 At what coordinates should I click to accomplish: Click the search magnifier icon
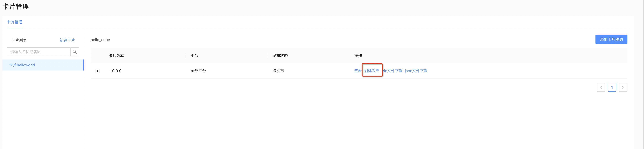point(74,52)
